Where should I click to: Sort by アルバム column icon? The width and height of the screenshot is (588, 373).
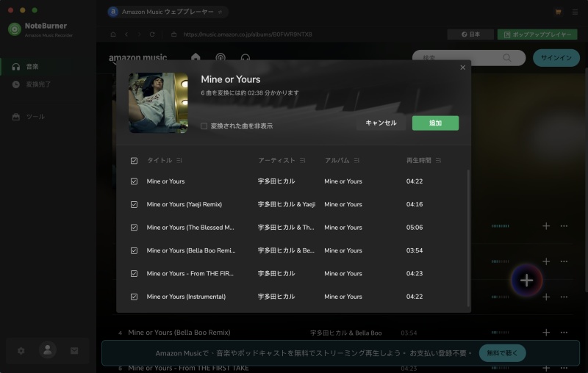click(x=356, y=160)
